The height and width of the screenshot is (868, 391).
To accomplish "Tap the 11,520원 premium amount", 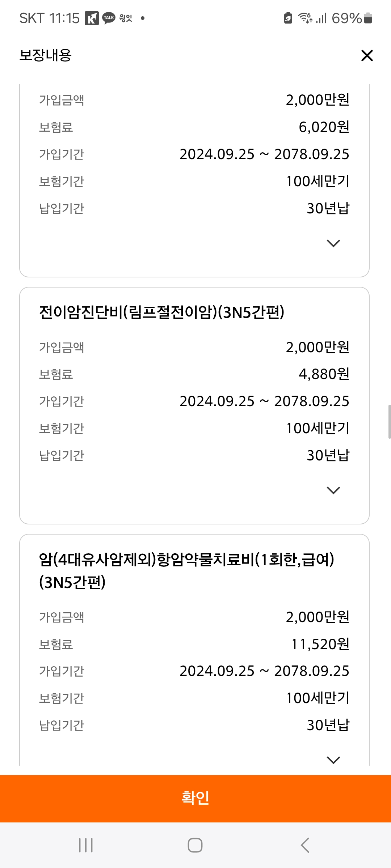I will pos(320,644).
